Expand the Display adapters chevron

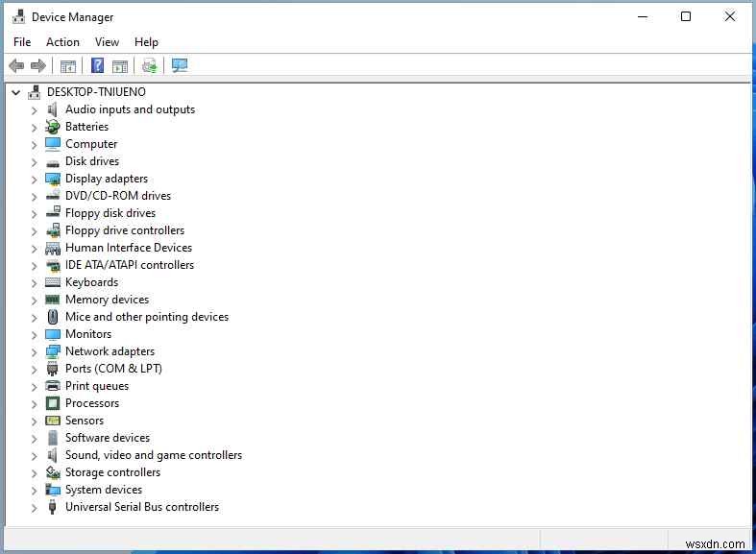pyautogui.click(x=34, y=180)
